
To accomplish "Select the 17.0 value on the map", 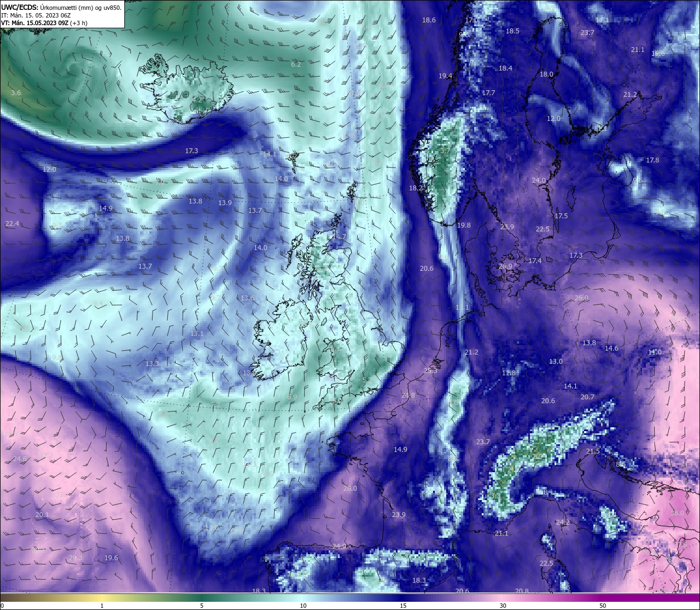I will pyautogui.click(x=471, y=20).
